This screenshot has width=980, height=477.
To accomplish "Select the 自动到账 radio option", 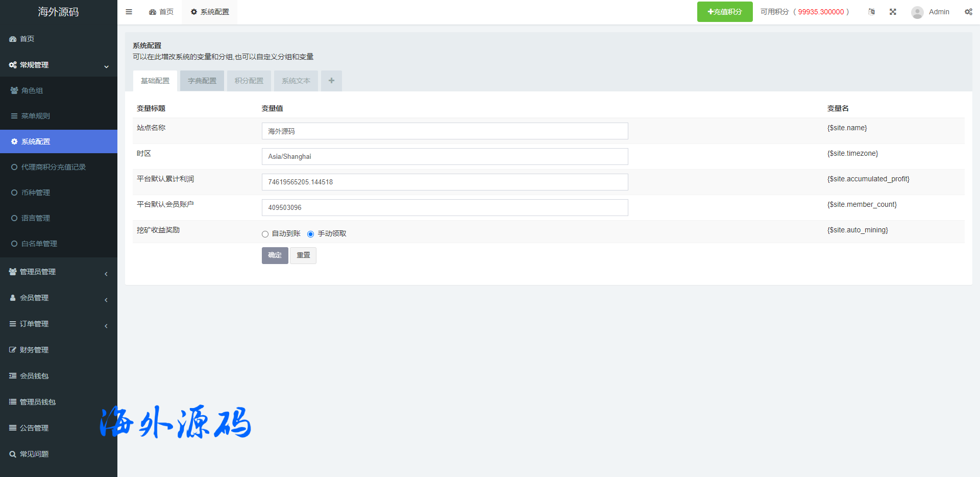I will (x=265, y=234).
